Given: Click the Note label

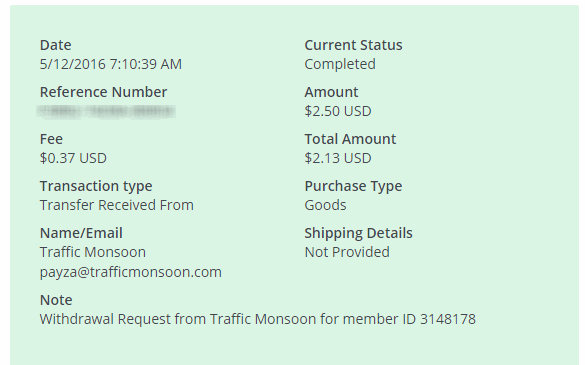Looking at the screenshot, I should 56,300.
